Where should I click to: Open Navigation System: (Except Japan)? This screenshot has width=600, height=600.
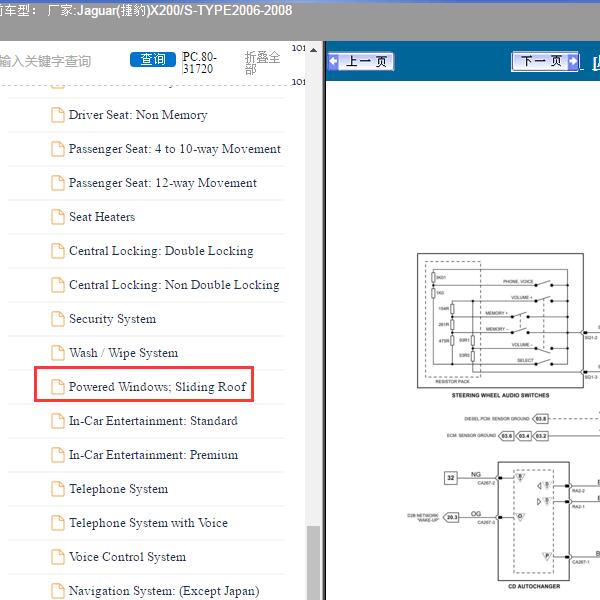click(x=164, y=591)
